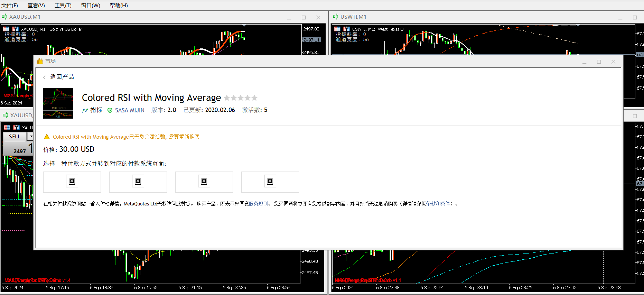Viewport: 644px width, 295px height.
Task: Open the 工具(T) menu
Action: coord(63,6)
